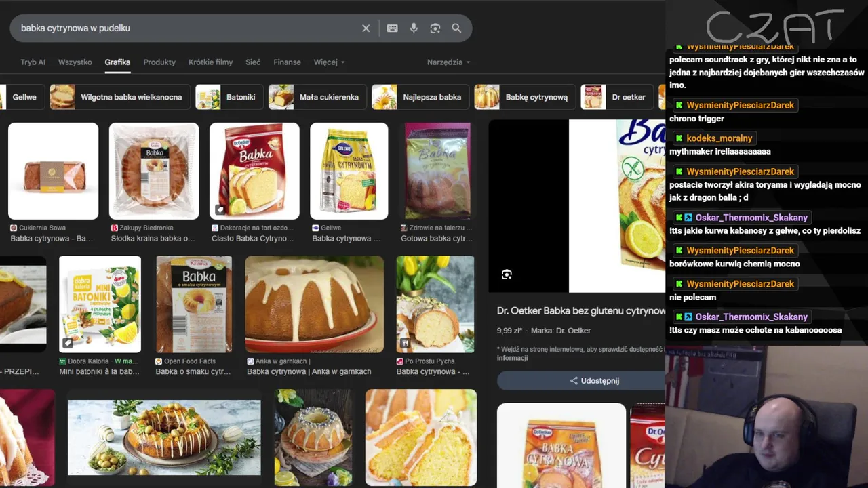868x488 pixels.
Task: Click kodeks_moralny username in chat
Action: 719,138
